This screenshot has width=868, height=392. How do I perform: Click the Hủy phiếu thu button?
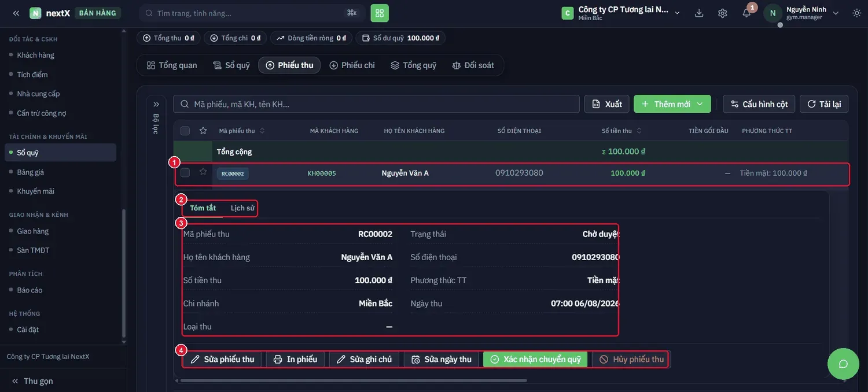click(x=631, y=359)
